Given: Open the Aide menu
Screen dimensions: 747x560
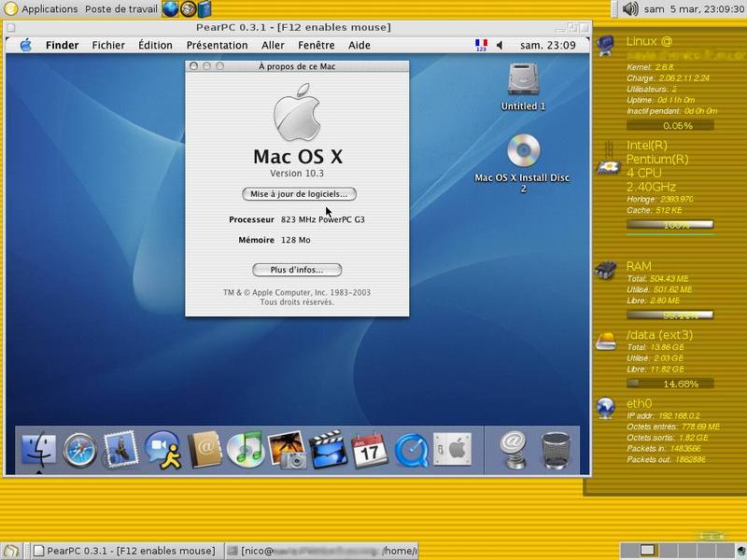Looking at the screenshot, I should [x=359, y=45].
